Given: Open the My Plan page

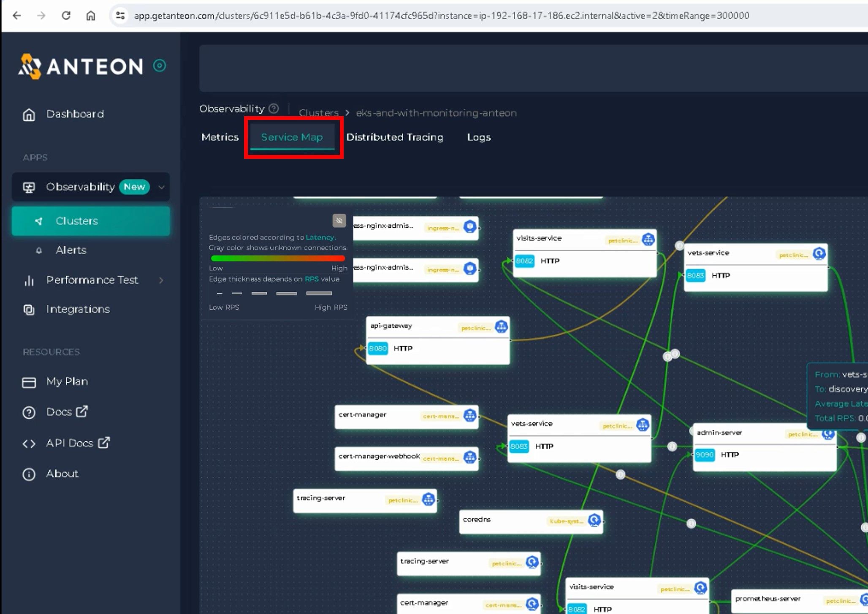Looking at the screenshot, I should point(67,381).
